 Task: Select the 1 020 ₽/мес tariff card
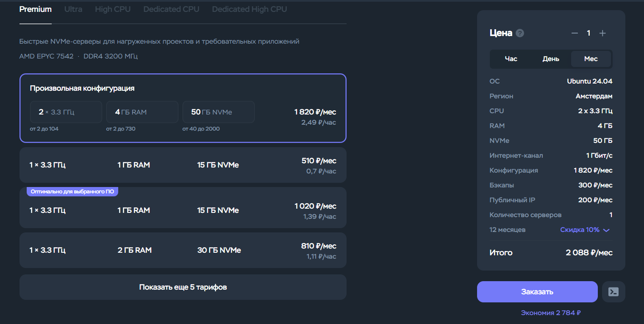[x=183, y=208]
